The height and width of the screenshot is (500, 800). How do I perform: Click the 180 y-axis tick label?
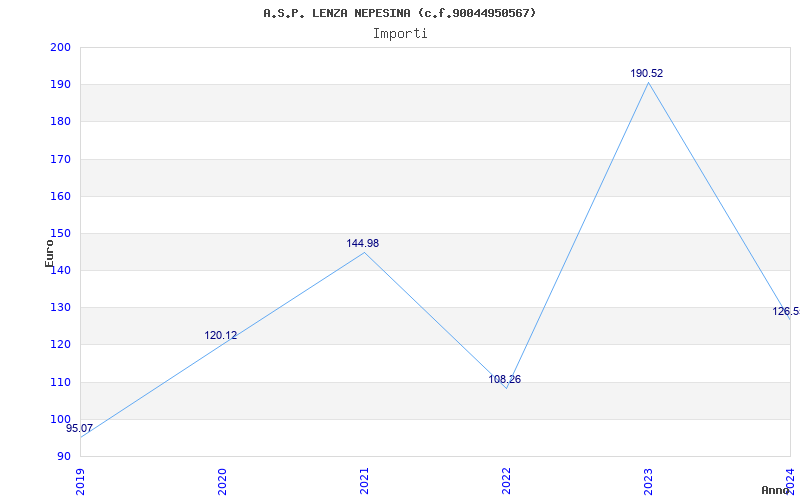tap(60, 122)
